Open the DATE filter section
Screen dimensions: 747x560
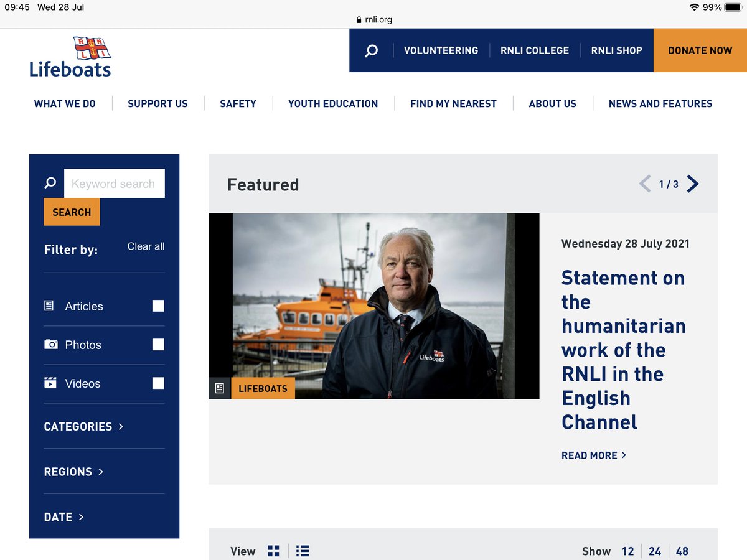[x=63, y=517]
